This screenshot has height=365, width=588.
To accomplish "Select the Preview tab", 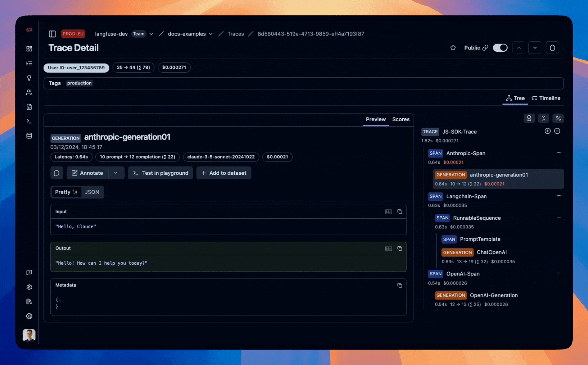I will point(376,119).
